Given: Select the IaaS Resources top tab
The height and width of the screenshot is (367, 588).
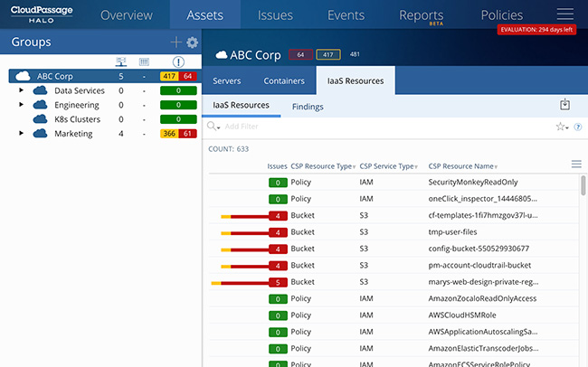Looking at the screenshot, I should [356, 81].
